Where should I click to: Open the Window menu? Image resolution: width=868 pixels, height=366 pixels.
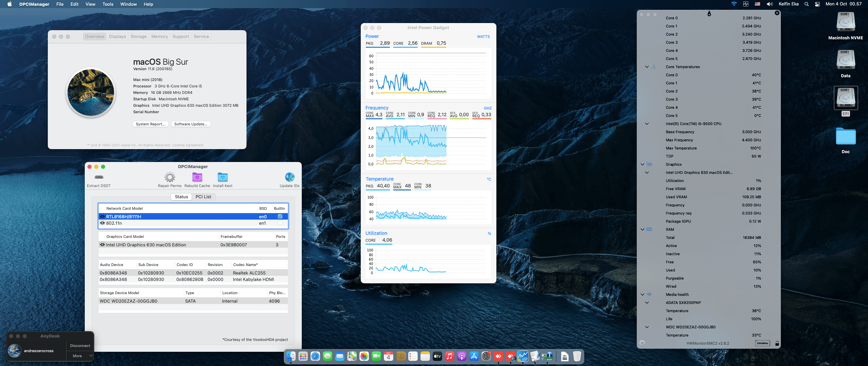pos(129,4)
